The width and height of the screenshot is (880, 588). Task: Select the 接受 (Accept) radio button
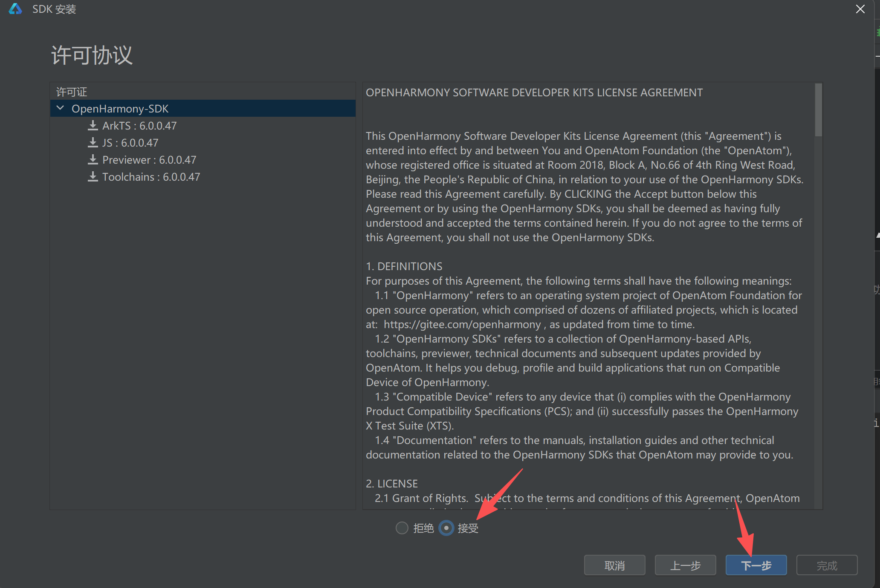(x=446, y=528)
